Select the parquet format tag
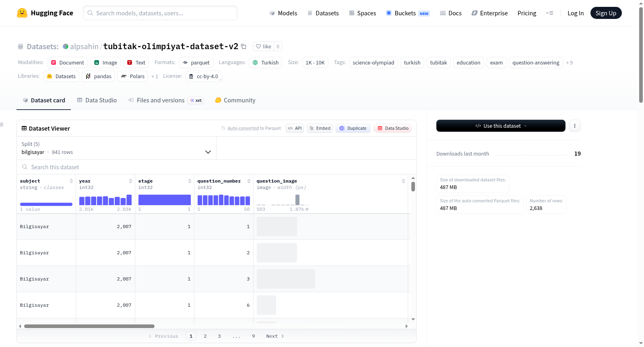 pos(196,62)
